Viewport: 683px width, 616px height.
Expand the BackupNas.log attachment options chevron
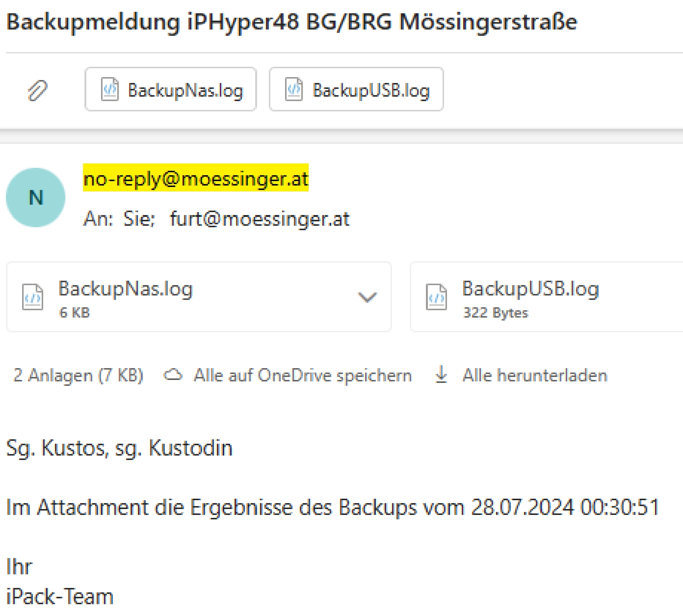pyautogui.click(x=367, y=297)
